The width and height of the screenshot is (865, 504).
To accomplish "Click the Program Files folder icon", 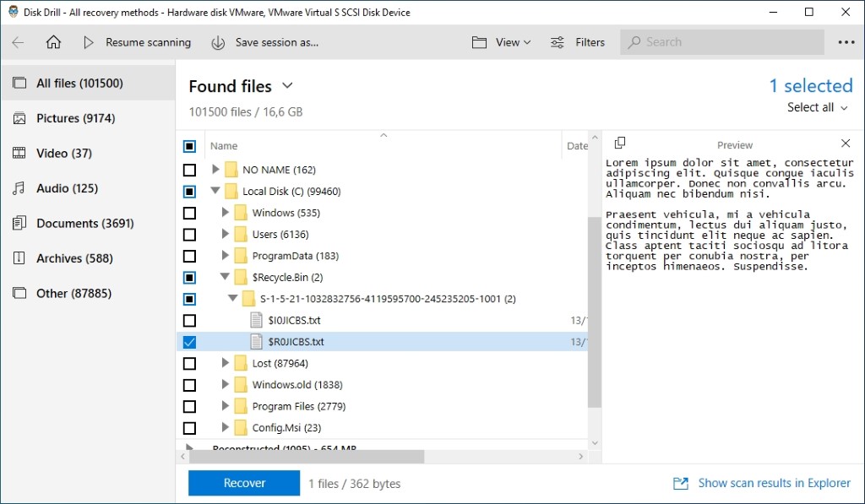I will (241, 406).
